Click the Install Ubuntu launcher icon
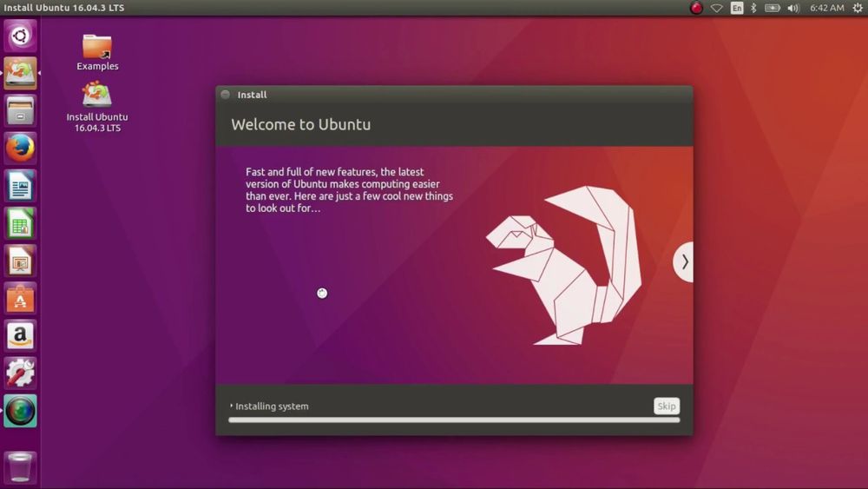This screenshot has height=489, width=868. tap(21, 73)
